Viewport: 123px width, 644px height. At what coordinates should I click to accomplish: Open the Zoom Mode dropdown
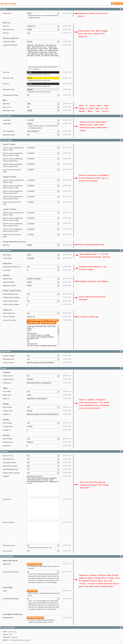[43, 270]
